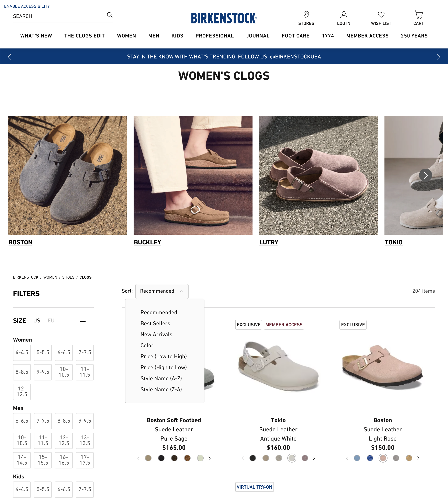Select the black Tokio color swatch
Image resolution: width=448 pixels, height=499 pixels.
tap(253, 458)
